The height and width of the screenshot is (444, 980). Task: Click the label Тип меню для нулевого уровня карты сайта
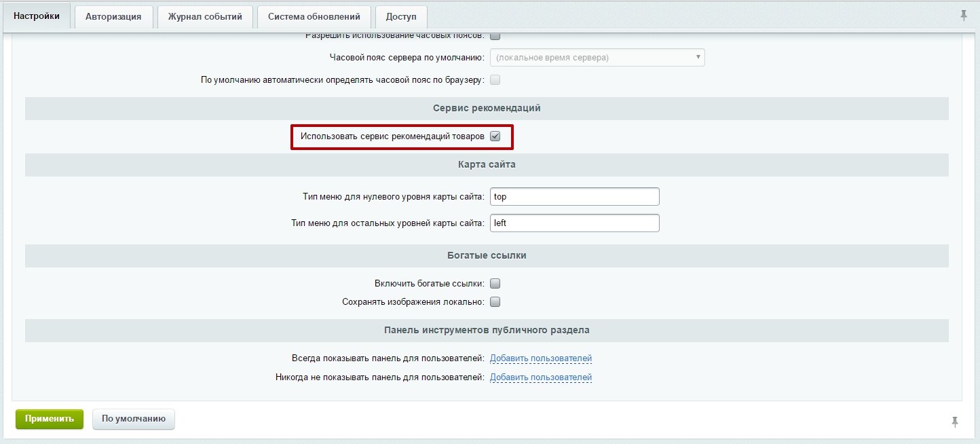point(394,197)
